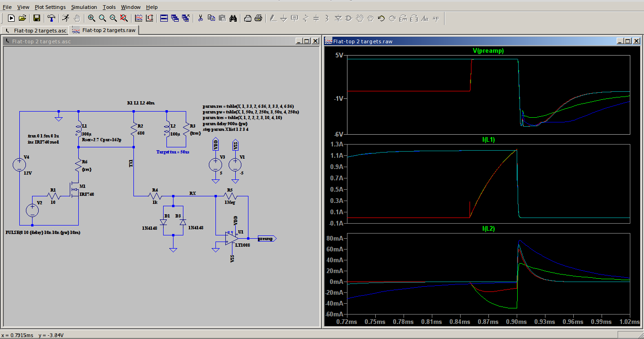This screenshot has height=339, width=644.
Task: Click the Zoom In magnifier
Action: (91, 18)
